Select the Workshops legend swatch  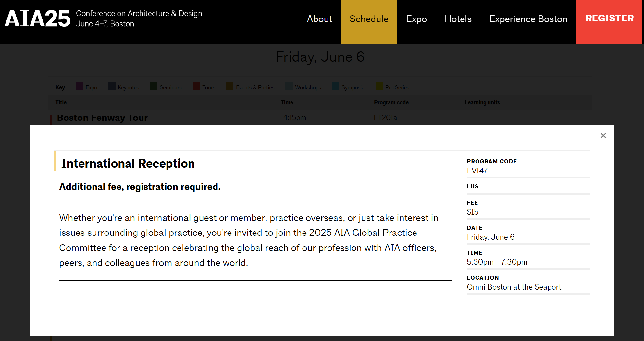[x=289, y=86]
